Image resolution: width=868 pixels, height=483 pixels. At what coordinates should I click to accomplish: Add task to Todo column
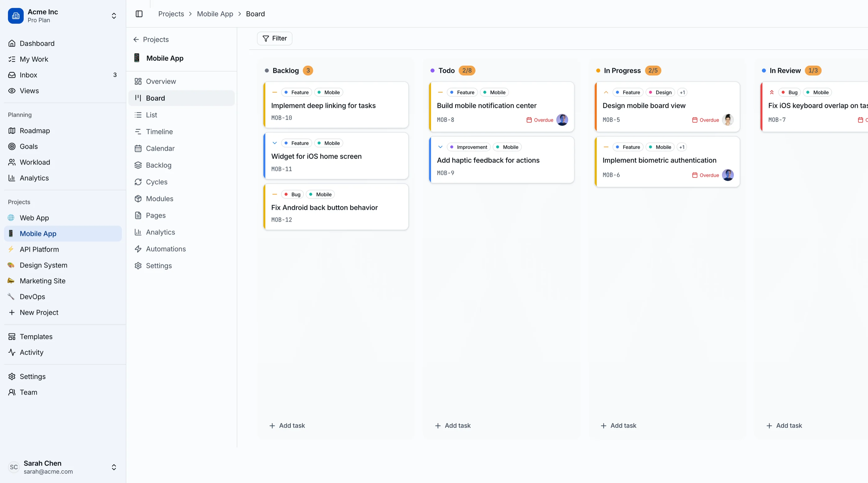click(x=453, y=426)
